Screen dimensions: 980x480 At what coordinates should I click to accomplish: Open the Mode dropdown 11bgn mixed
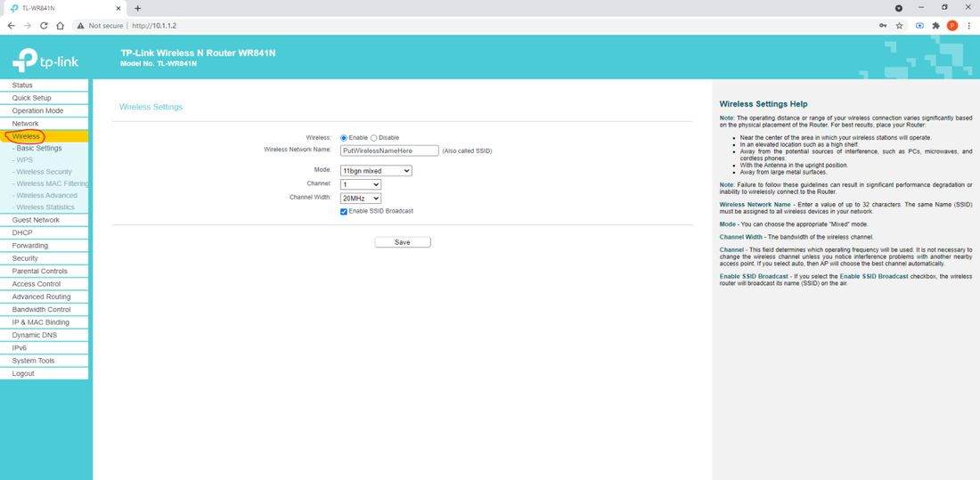pos(376,171)
